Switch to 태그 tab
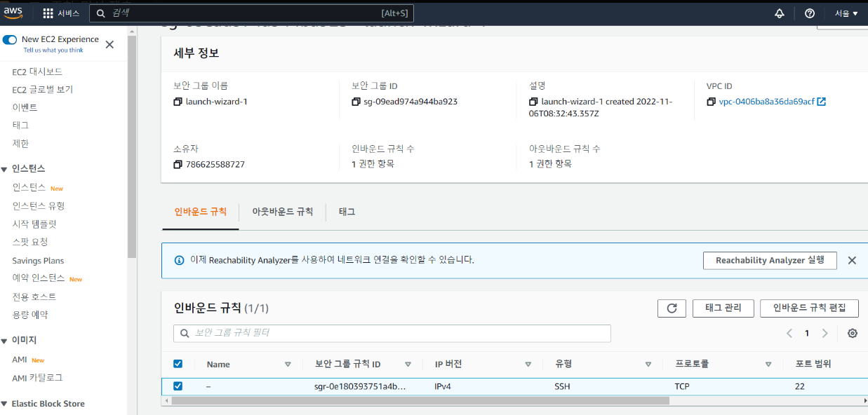 pos(347,212)
